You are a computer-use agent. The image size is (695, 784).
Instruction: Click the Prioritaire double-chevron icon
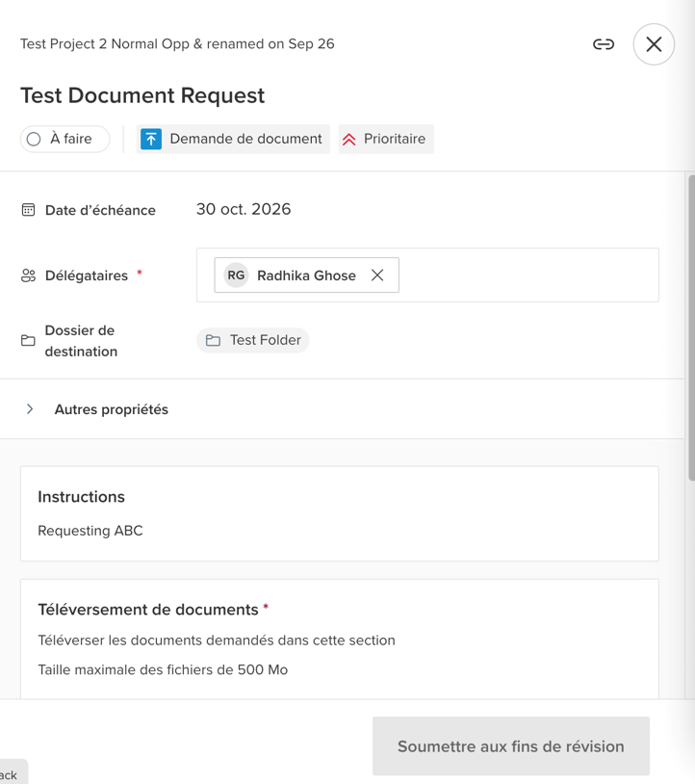[348, 140]
